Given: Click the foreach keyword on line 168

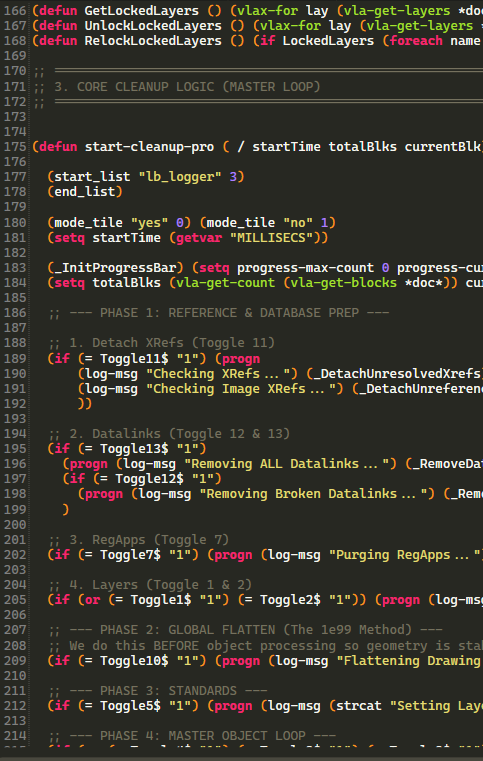Looking at the screenshot, I should tap(416, 41).
